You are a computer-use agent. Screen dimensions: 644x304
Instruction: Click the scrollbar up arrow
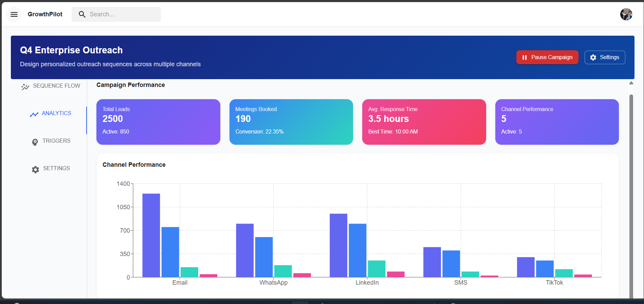(631, 83)
